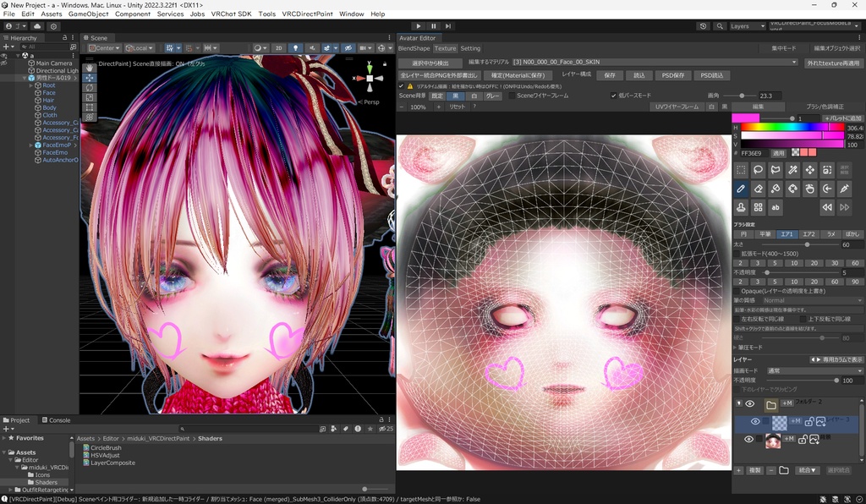Click the UVワイヤーフレーム button
Screen dimensions: 866x504
click(677, 107)
